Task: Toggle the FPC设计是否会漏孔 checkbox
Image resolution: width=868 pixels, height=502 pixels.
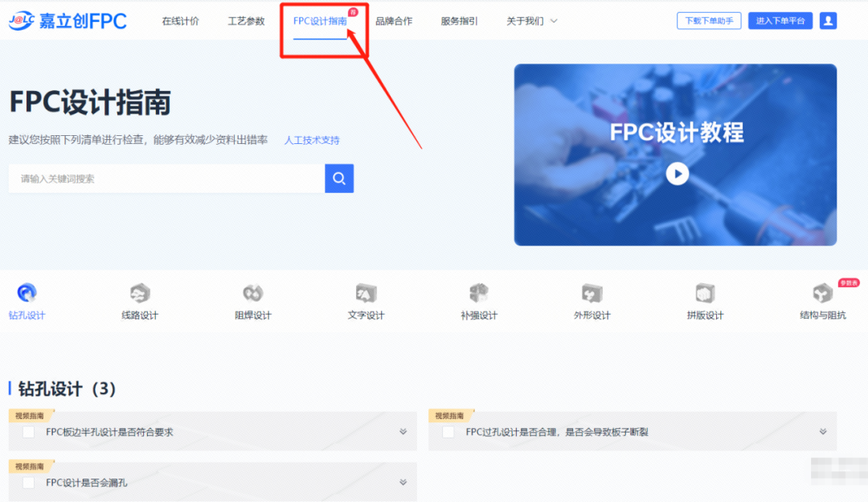Action: coord(29,483)
